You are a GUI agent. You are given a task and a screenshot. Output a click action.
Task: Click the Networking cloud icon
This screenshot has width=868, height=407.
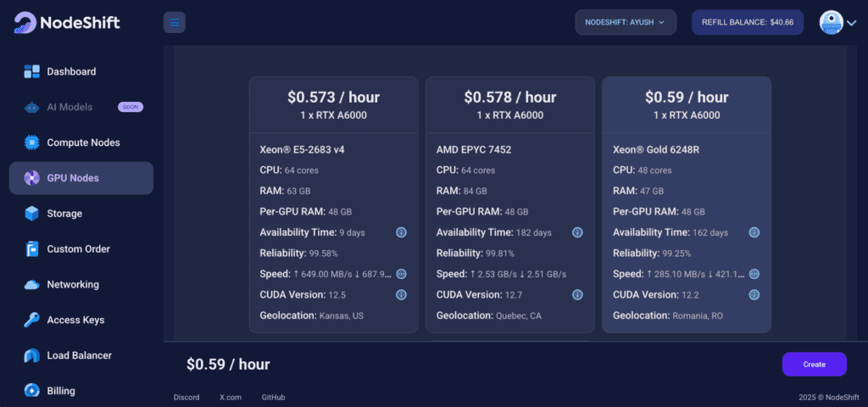tap(31, 285)
